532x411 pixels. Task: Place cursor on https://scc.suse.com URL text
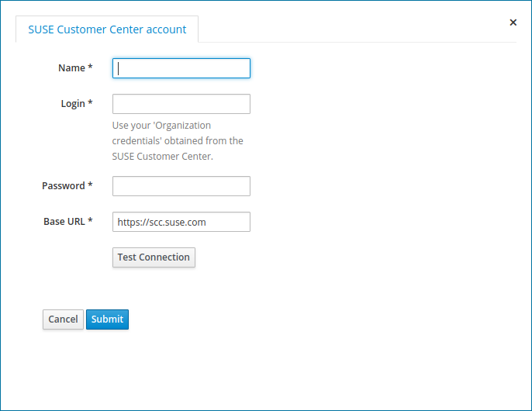coord(161,222)
